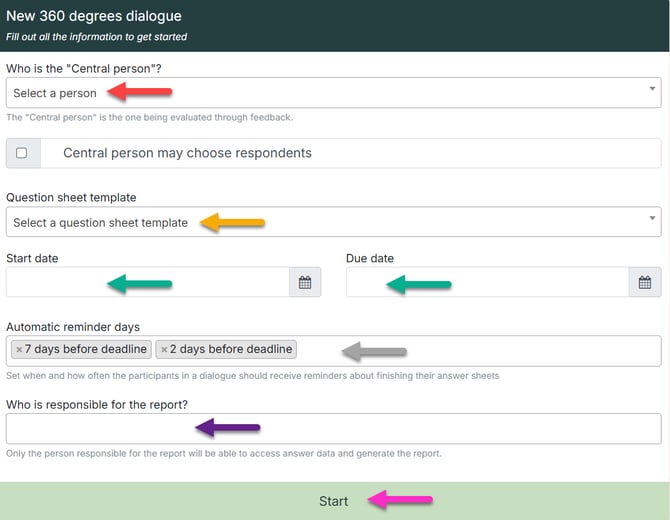
Task: Open the Due date calendar picker
Action: 645,283
